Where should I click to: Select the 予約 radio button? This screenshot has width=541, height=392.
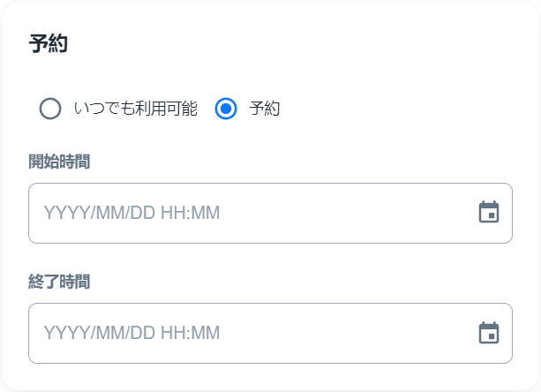click(x=227, y=109)
